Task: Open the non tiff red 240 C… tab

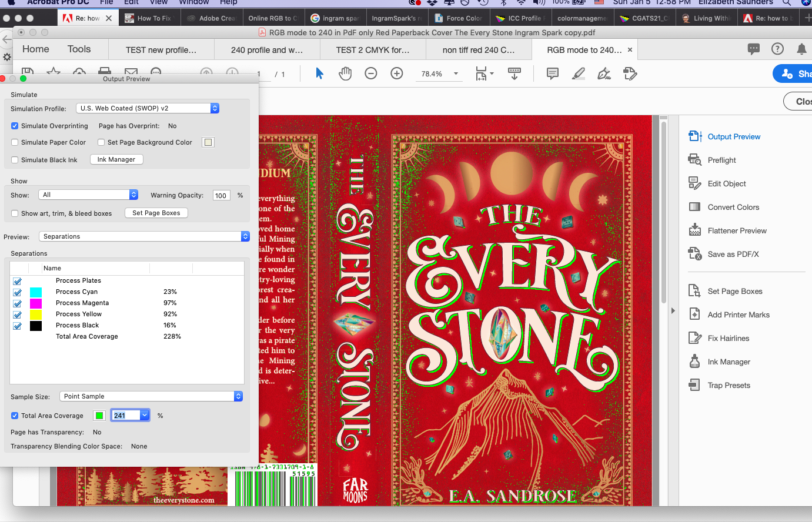Action: click(479, 50)
